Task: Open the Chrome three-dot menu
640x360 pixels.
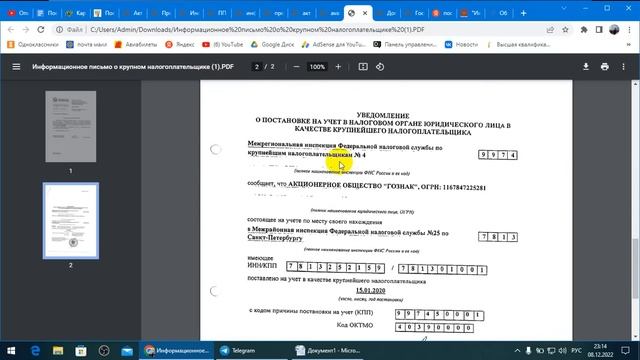Action: [x=629, y=29]
